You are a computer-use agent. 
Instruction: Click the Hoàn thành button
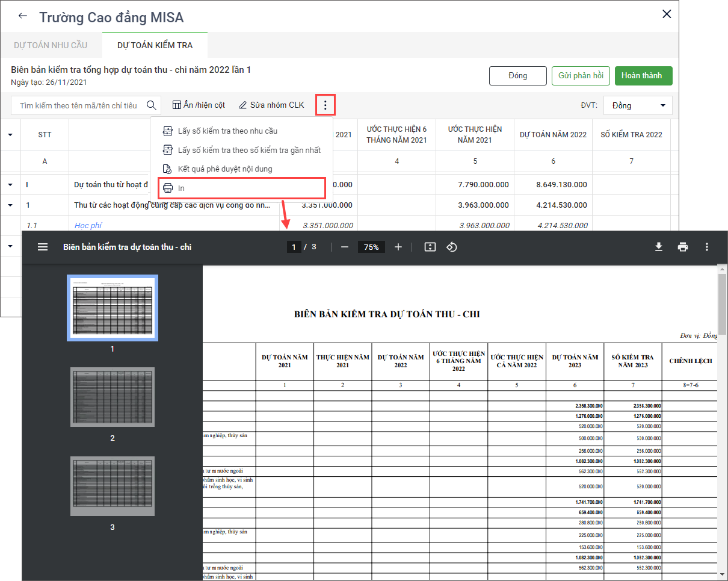pyautogui.click(x=641, y=76)
